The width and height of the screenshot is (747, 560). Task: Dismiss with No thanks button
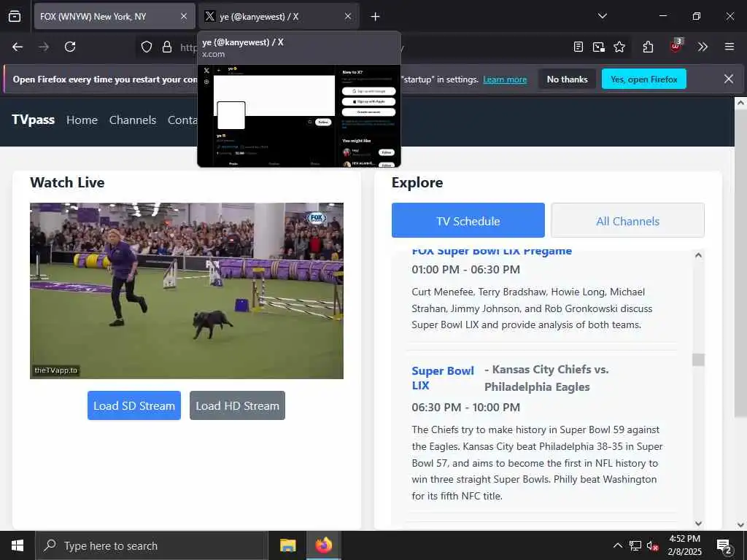click(x=567, y=79)
